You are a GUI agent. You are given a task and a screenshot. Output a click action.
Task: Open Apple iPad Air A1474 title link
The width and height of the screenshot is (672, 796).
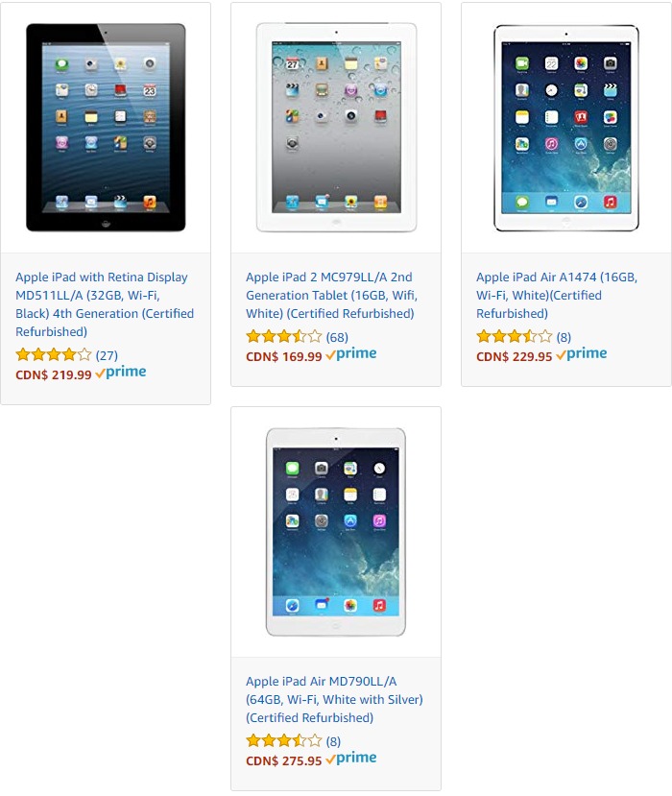(557, 295)
